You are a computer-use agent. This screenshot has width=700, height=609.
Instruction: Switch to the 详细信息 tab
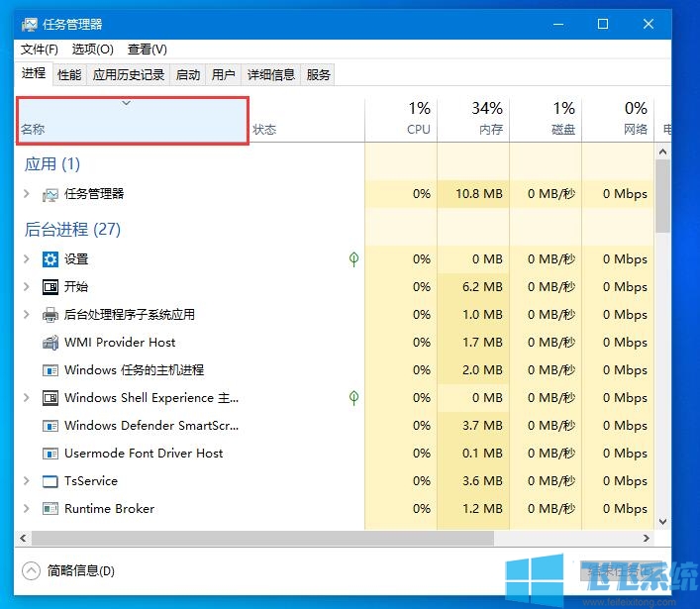[271, 74]
